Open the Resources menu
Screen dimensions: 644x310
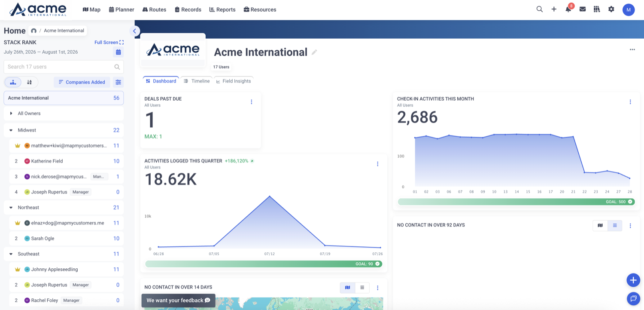tap(260, 9)
